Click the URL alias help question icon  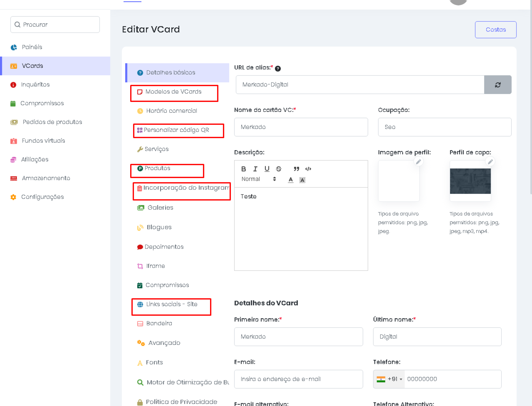278,68
